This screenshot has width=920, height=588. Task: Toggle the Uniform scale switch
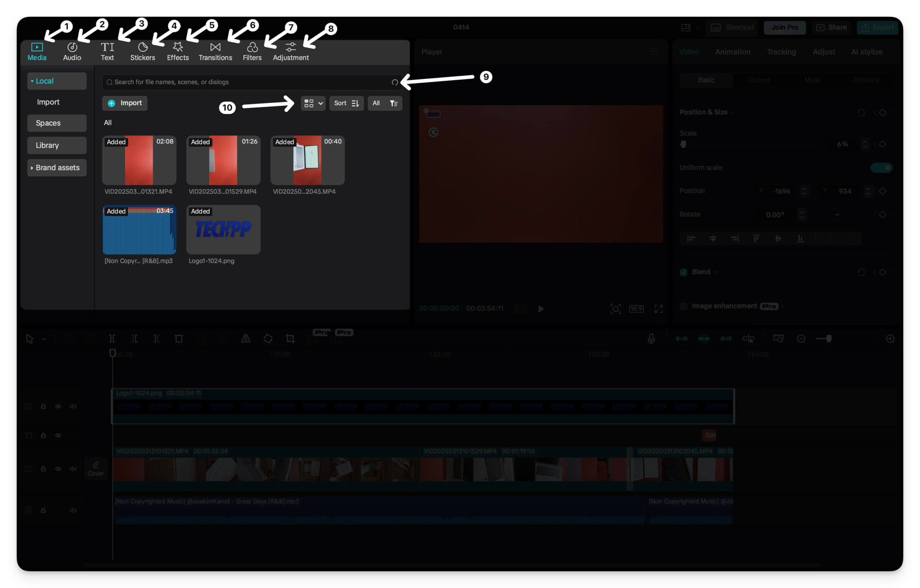[x=881, y=168]
